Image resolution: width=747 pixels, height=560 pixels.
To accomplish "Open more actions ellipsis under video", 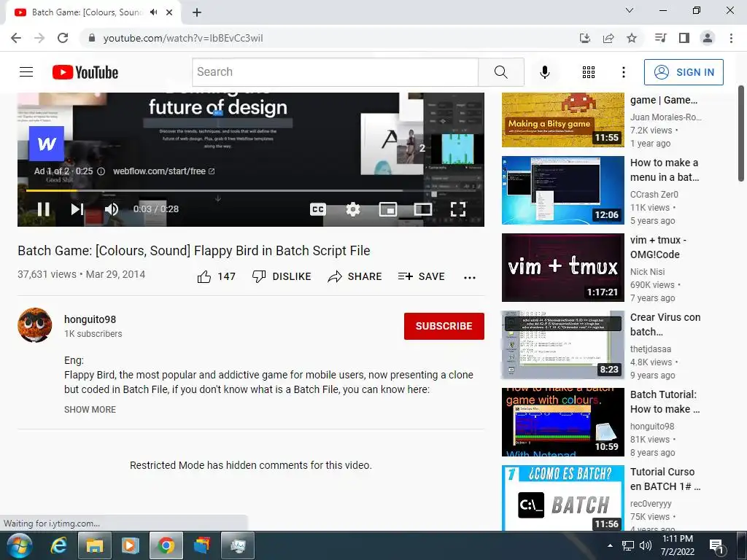I will click(x=470, y=278).
